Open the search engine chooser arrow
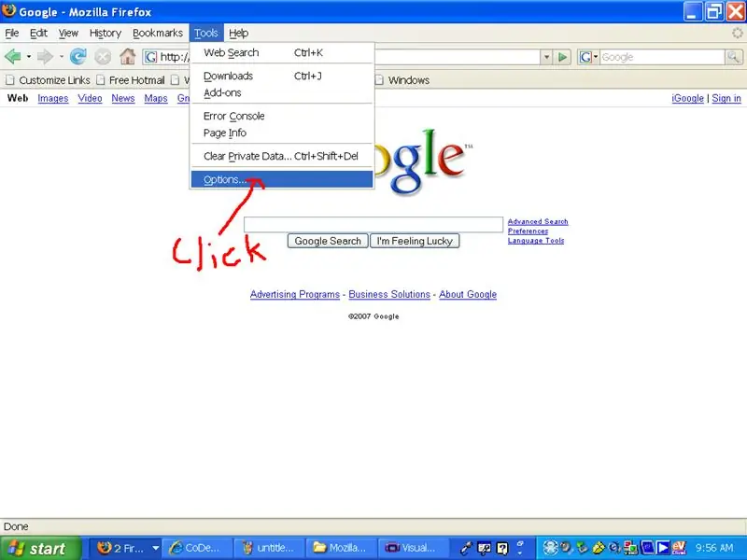747x560 pixels. pos(596,57)
